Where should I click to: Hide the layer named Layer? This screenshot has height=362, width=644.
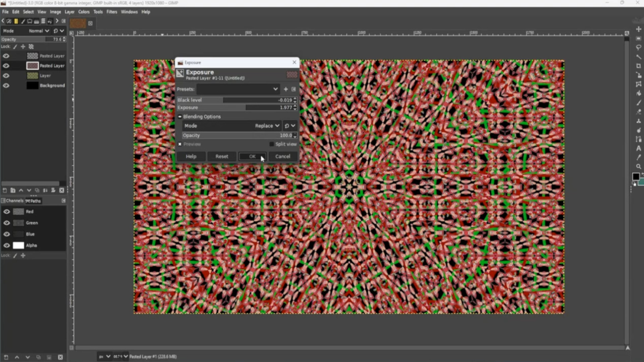(x=6, y=76)
